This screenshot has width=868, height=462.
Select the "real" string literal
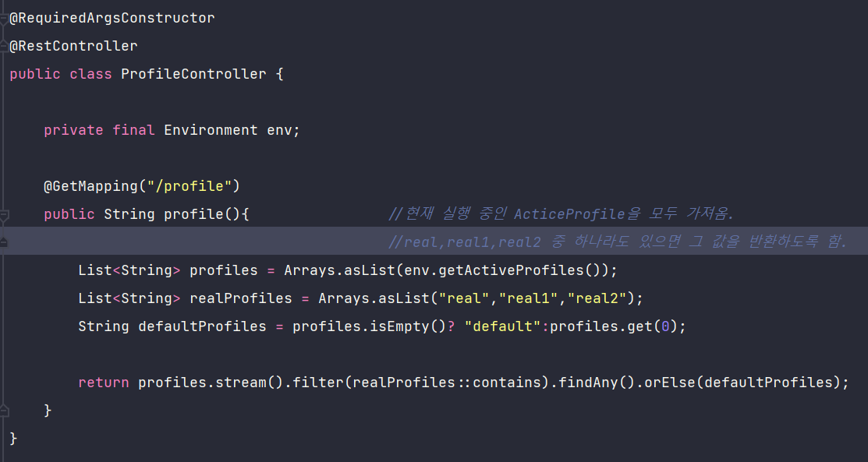tap(464, 298)
